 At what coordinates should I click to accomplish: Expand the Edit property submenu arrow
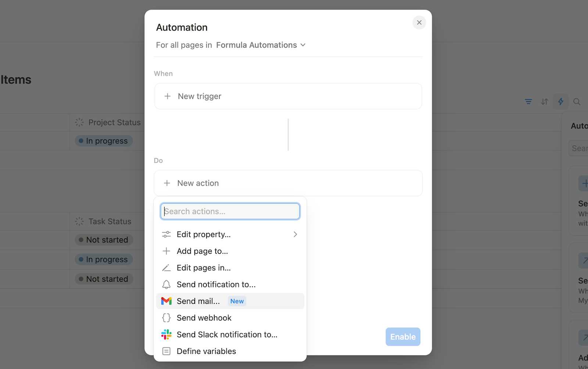[x=295, y=234]
